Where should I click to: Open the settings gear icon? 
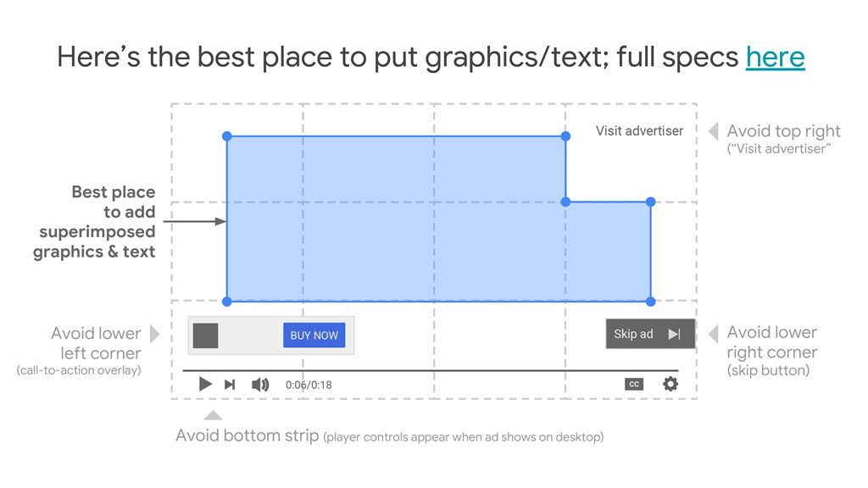(670, 384)
